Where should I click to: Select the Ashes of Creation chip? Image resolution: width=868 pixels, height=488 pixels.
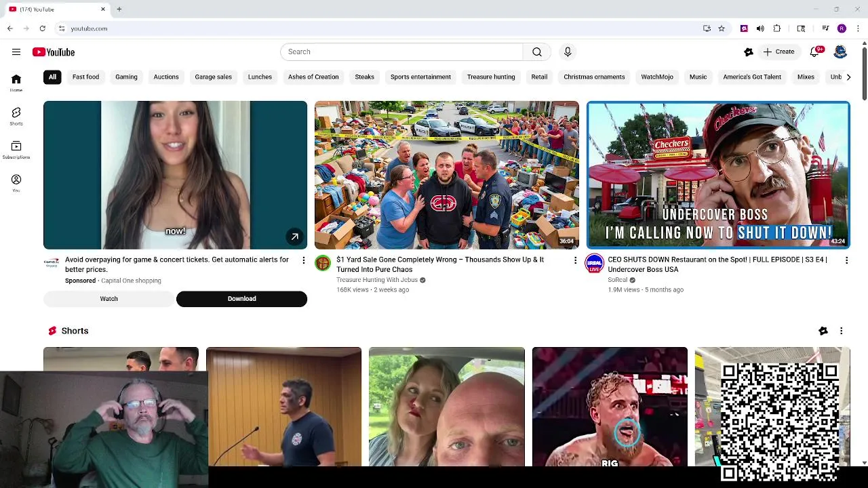click(313, 77)
